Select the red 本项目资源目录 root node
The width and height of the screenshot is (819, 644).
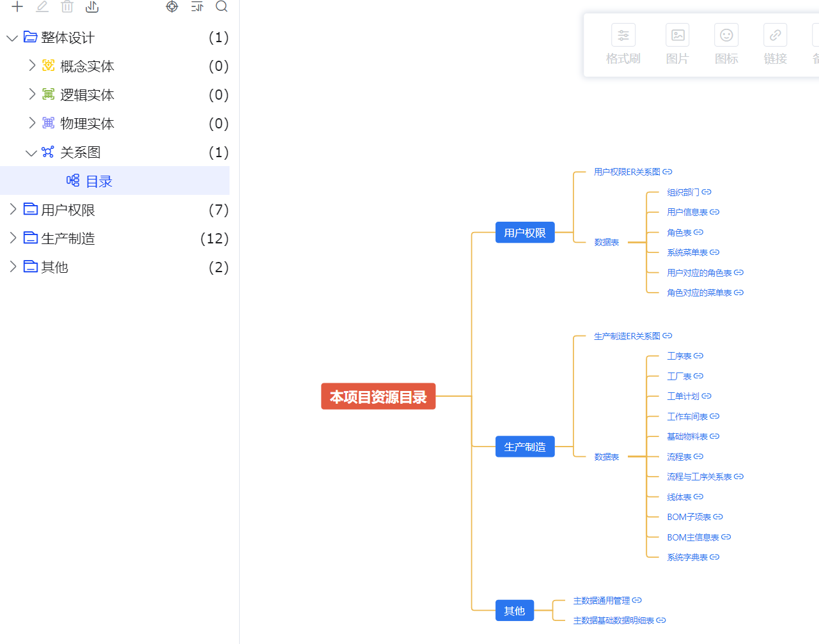[378, 397]
